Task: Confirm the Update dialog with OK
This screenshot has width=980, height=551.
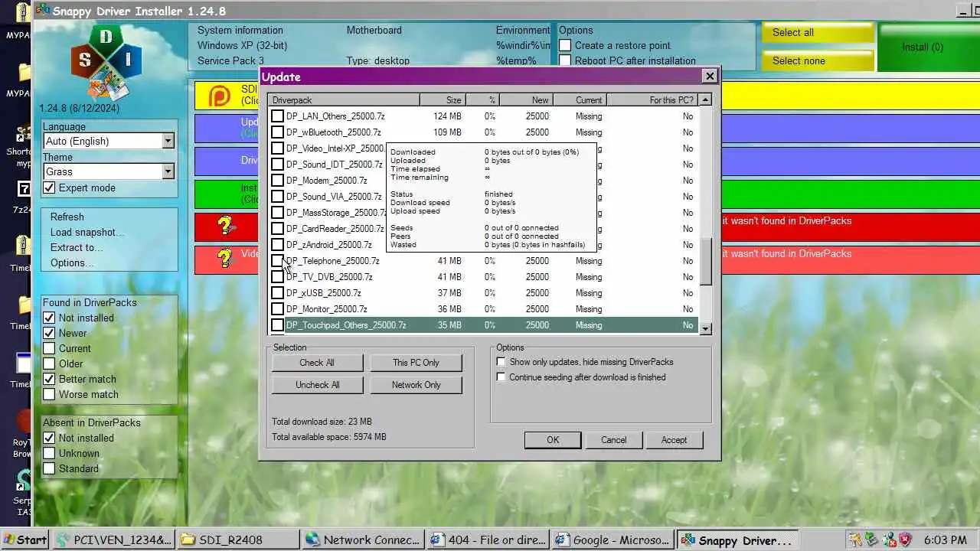Action: [x=553, y=440]
